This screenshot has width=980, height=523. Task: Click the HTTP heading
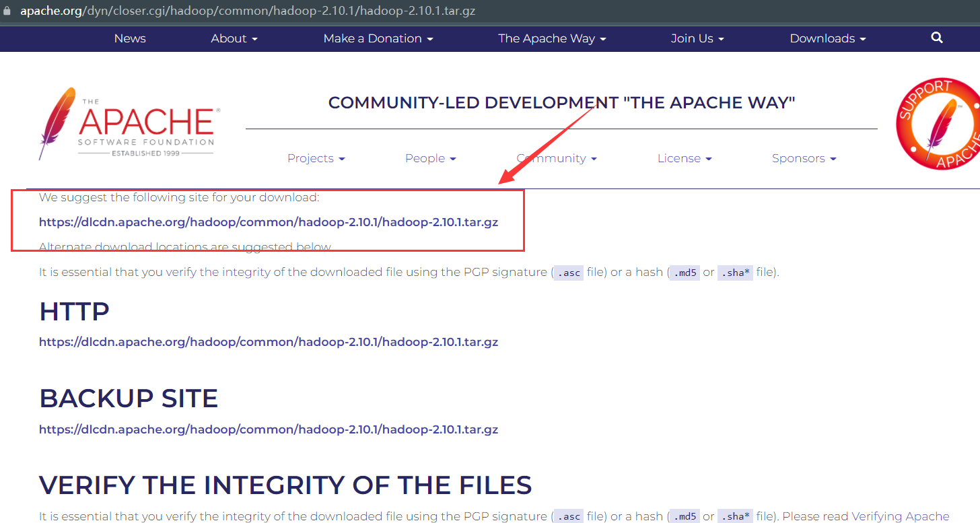coord(74,312)
